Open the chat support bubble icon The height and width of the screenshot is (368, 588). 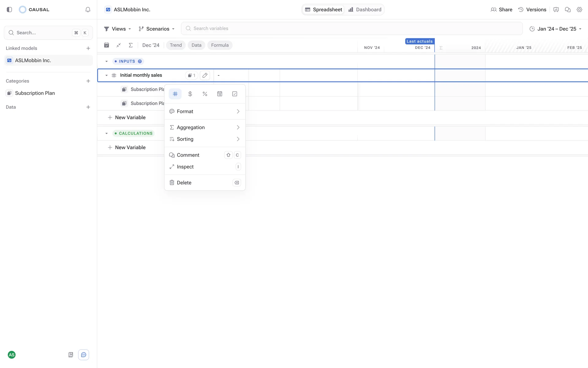click(84, 355)
